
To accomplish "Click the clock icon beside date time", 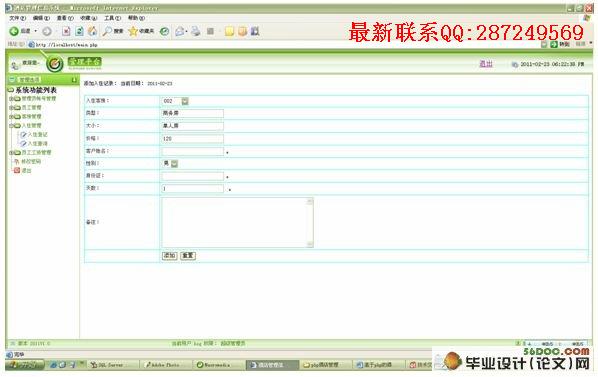I will (514, 64).
